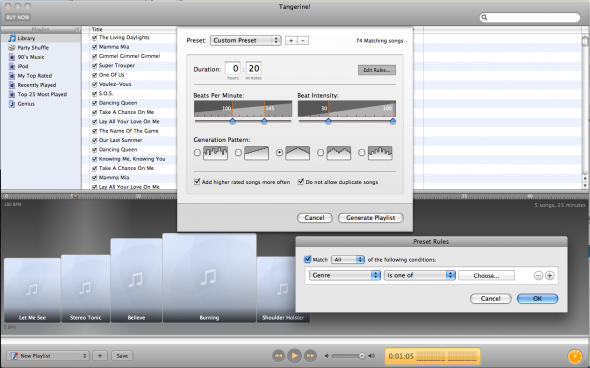590x368 pixels.
Task: Select the Believe album cover
Action: (x=136, y=280)
